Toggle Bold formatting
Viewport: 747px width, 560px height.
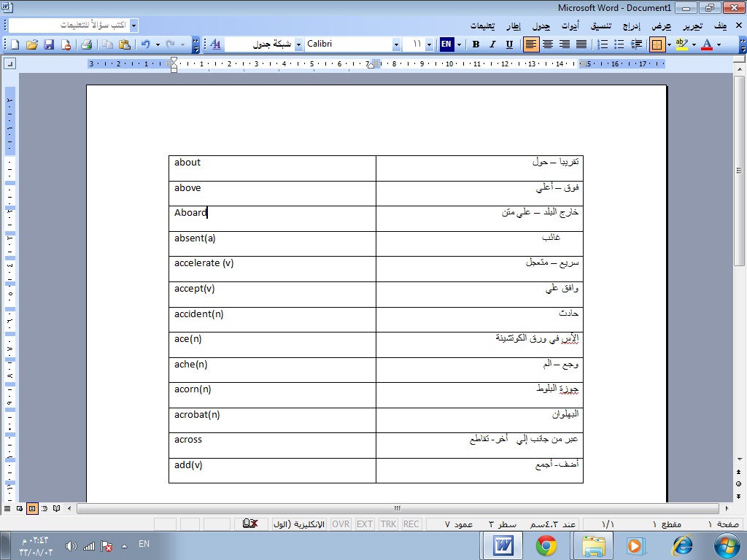476,44
